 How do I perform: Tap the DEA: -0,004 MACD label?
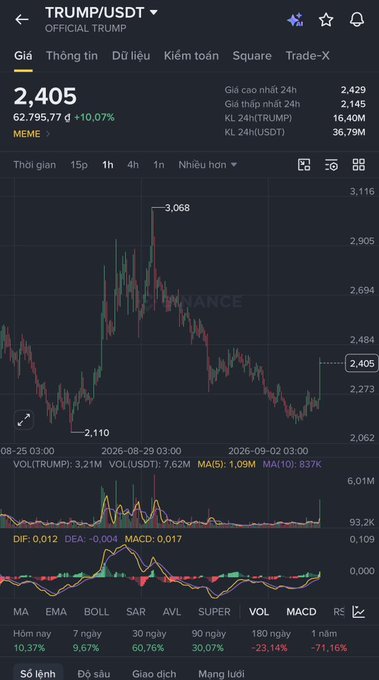tap(91, 539)
